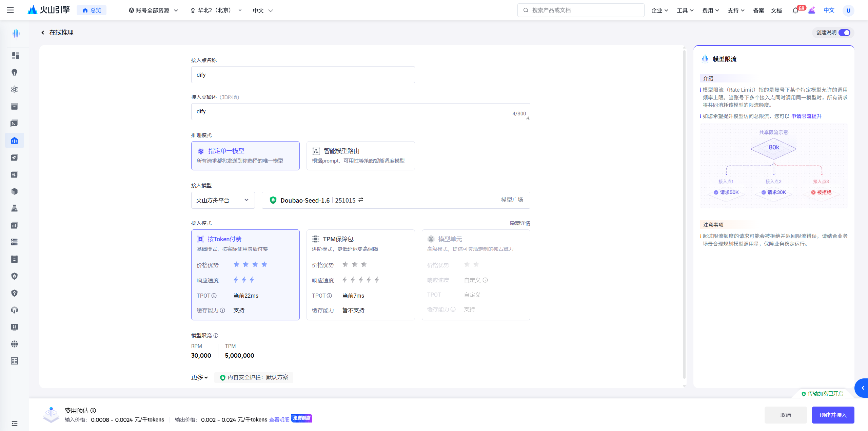Image resolution: width=868 pixels, height=431 pixels.
Task: Click the 创建并接入 button
Action: point(833,415)
